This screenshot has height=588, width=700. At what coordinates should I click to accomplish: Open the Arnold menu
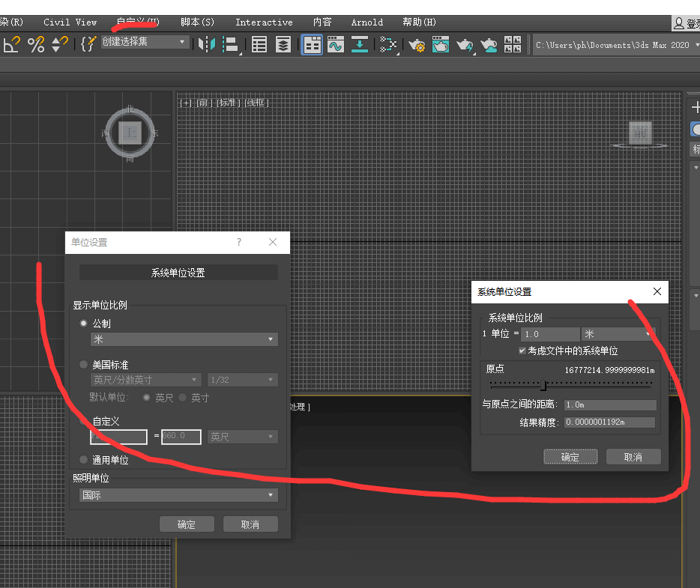coord(366,22)
